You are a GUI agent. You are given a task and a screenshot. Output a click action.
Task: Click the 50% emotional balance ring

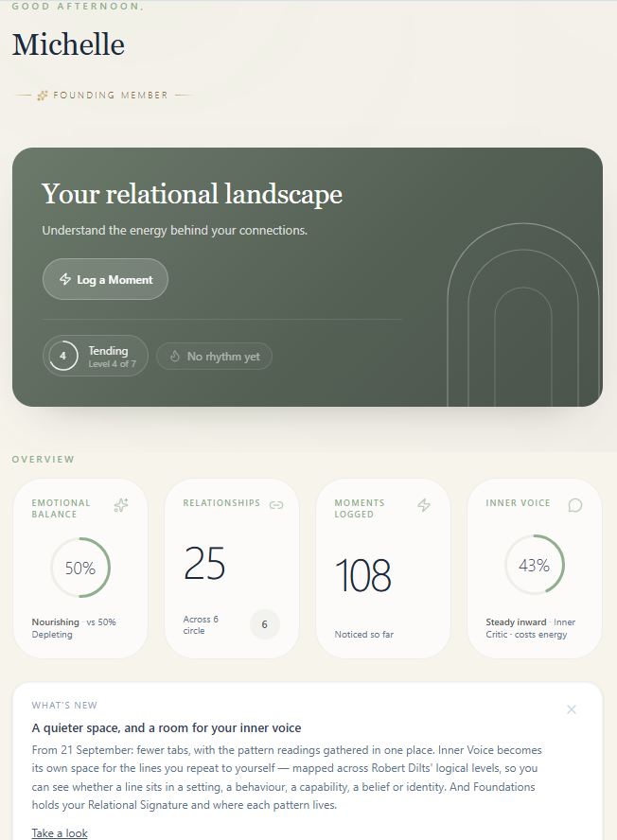80,568
